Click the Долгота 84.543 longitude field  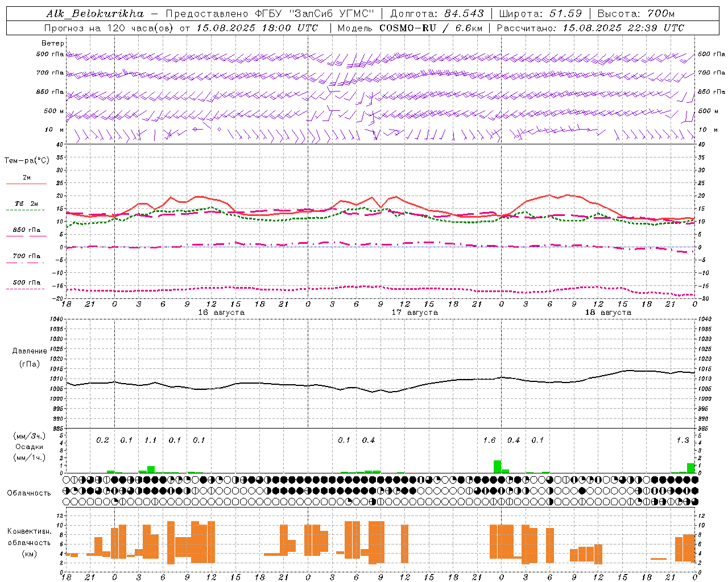coord(437,14)
